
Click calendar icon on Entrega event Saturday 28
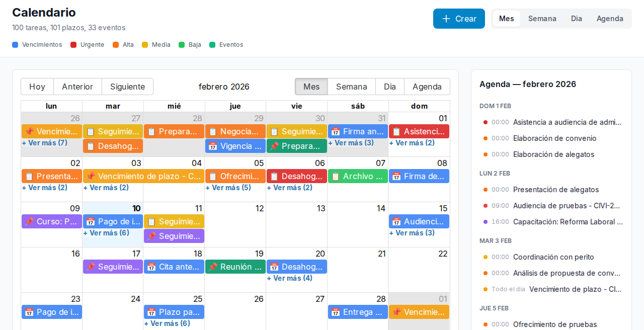336,312
